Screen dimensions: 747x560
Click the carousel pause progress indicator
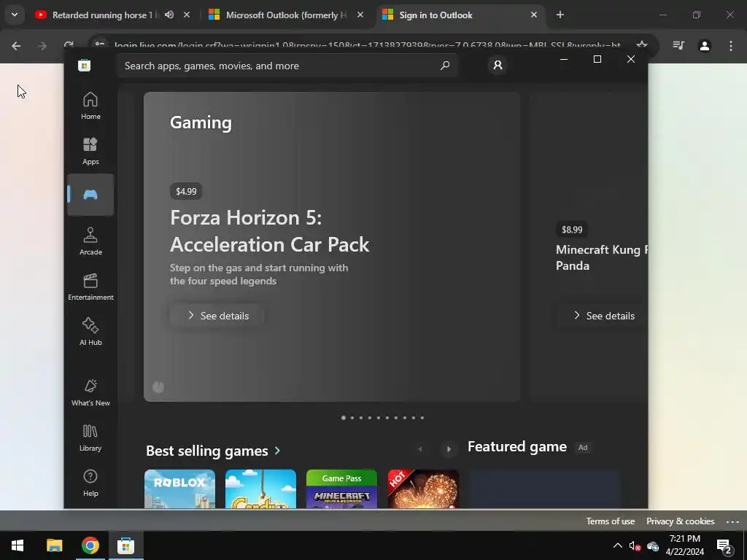[x=158, y=387]
